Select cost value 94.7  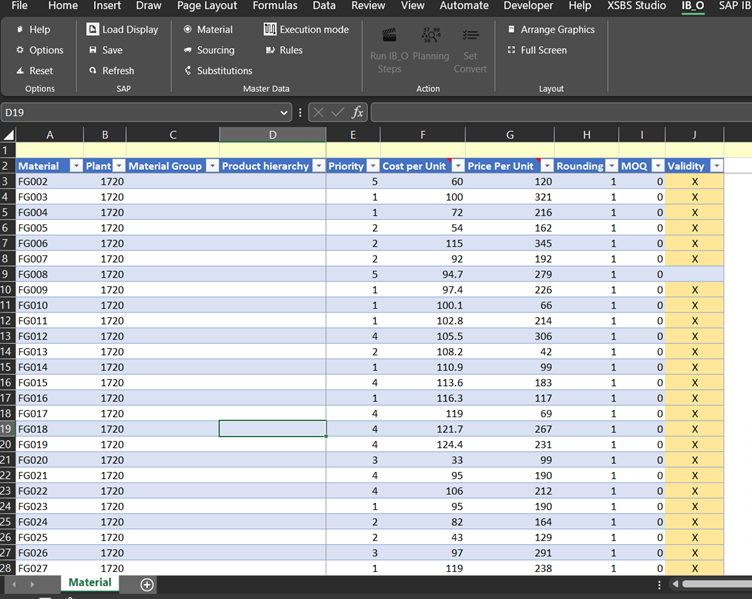click(x=423, y=274)
